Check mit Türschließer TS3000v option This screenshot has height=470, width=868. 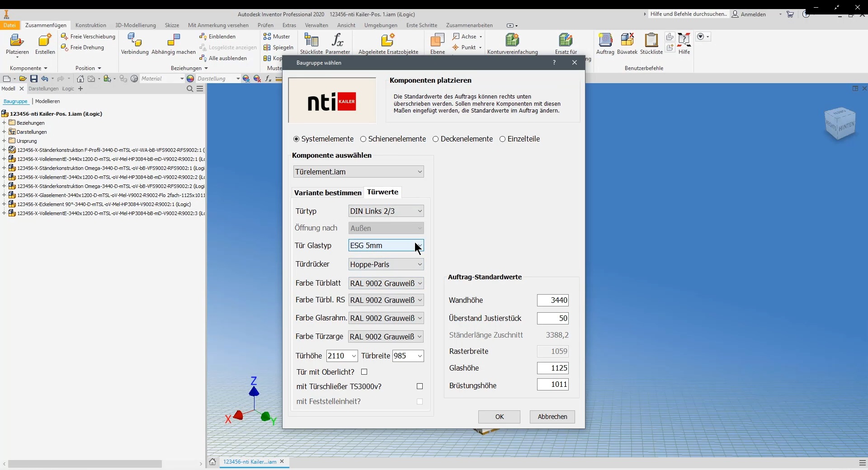point(420,386)
